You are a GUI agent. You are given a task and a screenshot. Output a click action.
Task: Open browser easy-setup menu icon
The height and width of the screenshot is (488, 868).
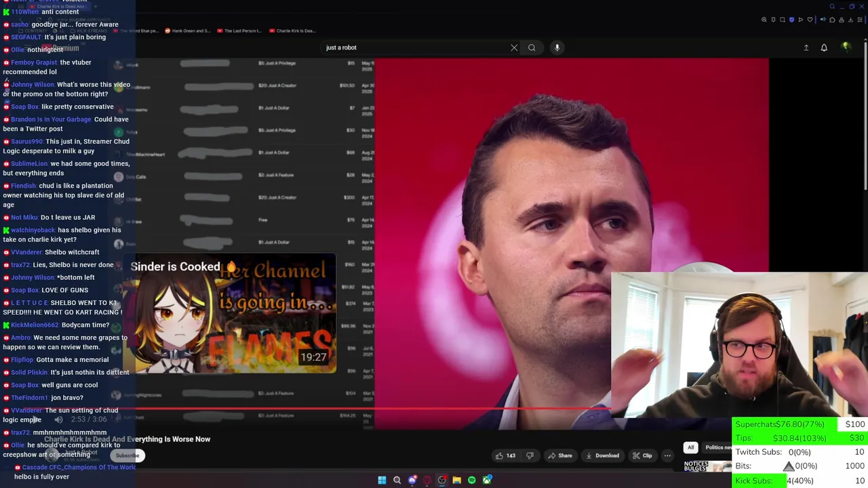pyautogui.click(x=860, y=20)
